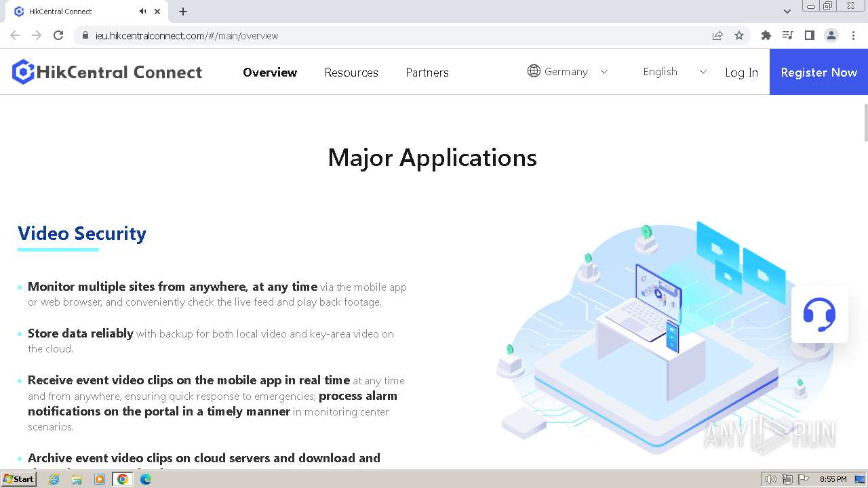Open tab search chevron in title bar

click(x=787, y=12)
